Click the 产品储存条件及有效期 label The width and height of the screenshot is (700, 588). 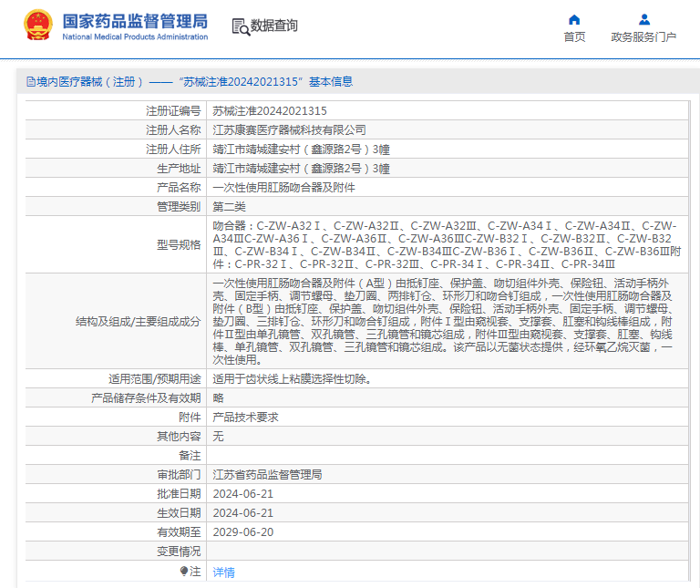coord(146,398)
